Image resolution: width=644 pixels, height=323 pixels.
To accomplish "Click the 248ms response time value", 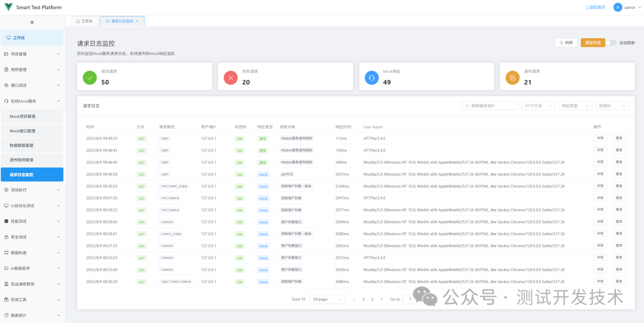I will click(x=341, y=162).
